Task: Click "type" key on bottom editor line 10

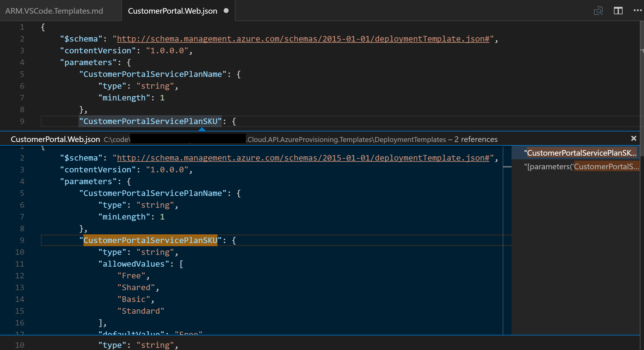Action: click(x=112, y=345)
